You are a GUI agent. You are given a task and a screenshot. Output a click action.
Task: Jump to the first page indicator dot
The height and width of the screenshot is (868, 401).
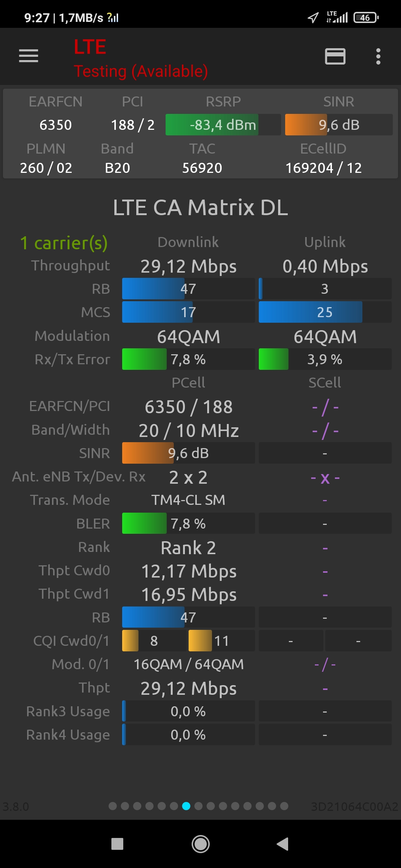[113, 806]
